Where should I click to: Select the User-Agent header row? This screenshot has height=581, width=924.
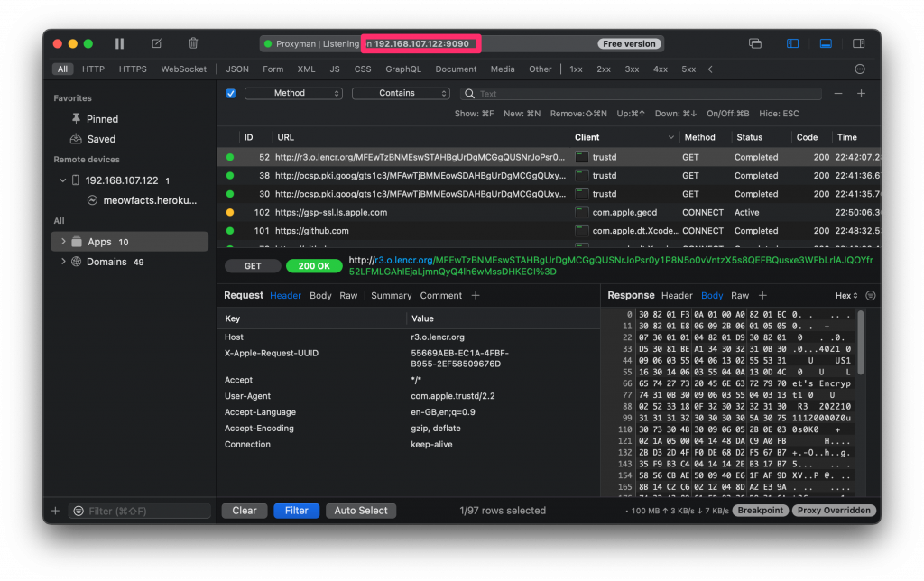[x=409, y=396]
